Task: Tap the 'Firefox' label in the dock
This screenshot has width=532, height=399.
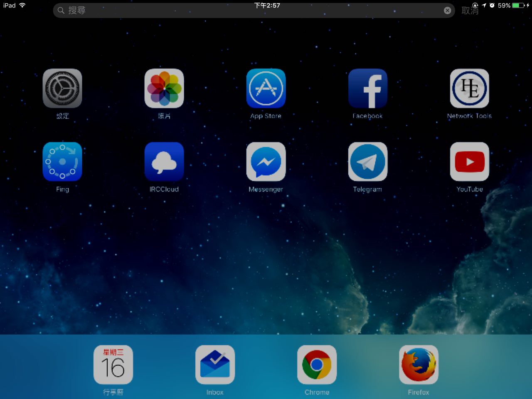Action: pyautogui.click(x=419, y=392)
